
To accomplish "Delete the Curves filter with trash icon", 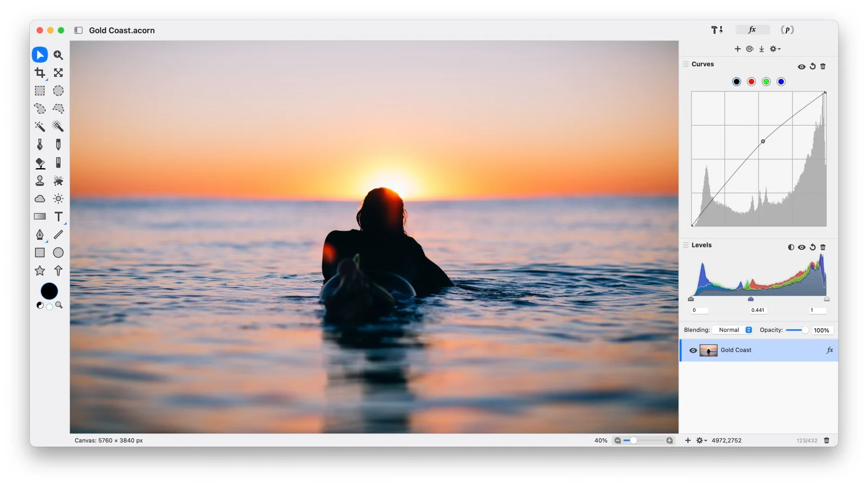I will pos(823,66).
